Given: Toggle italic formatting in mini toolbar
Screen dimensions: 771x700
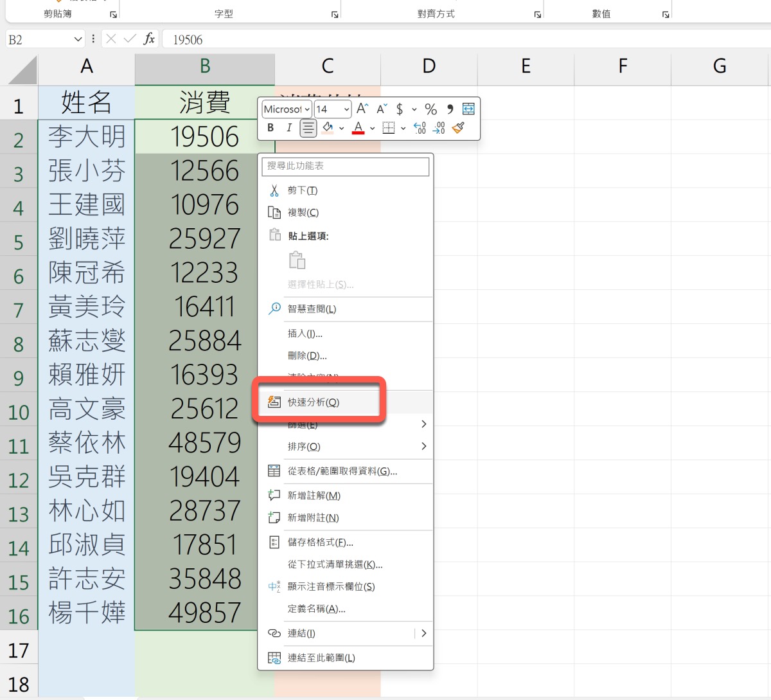Looking at the screenshot, I should [x=289, y=128].
